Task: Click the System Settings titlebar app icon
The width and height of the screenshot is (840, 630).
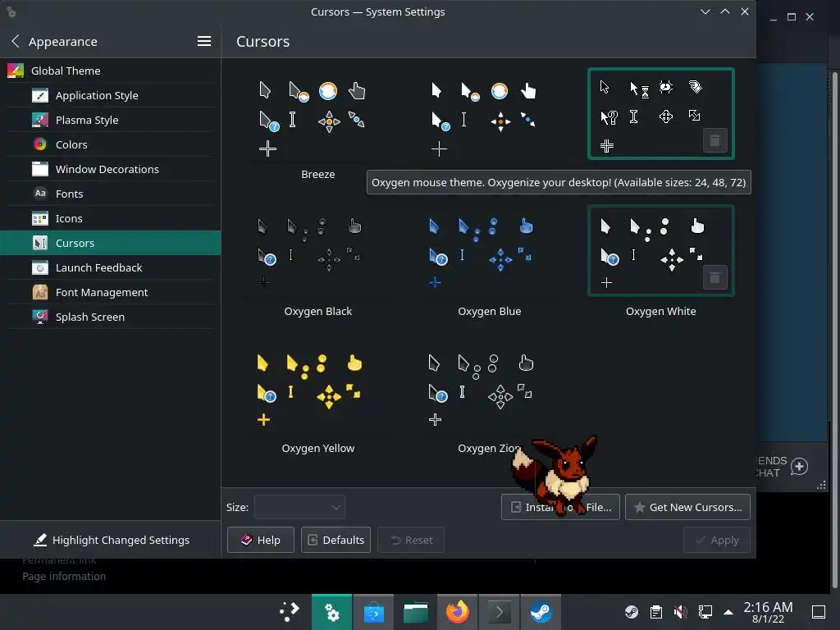Action: pos(11,11)
